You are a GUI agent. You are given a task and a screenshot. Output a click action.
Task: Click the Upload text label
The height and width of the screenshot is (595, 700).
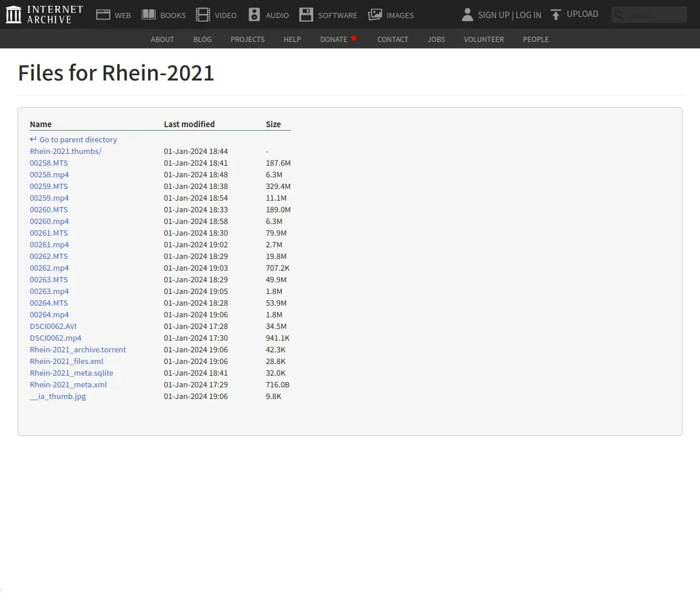click(x=582, y=14)
